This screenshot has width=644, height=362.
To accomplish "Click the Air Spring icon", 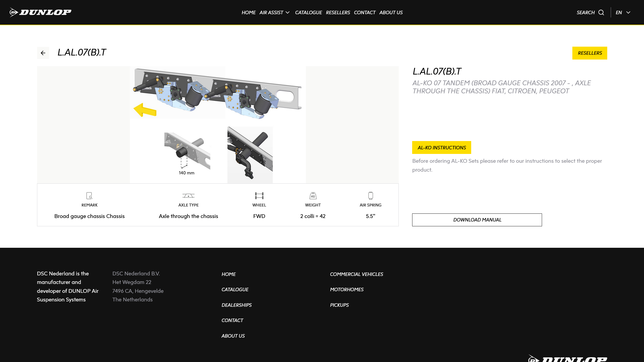I will [x=371, y=196].
